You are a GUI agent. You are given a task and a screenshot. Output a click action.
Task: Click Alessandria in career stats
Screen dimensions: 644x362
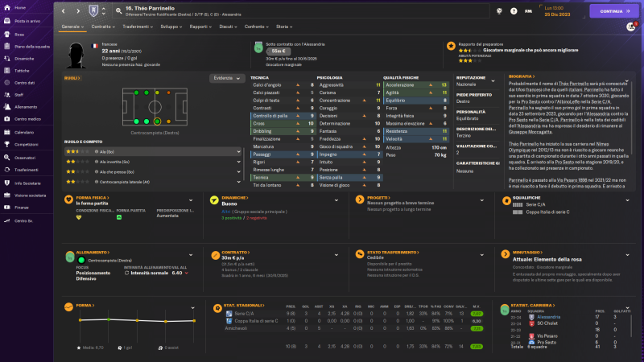coord(549,317)
